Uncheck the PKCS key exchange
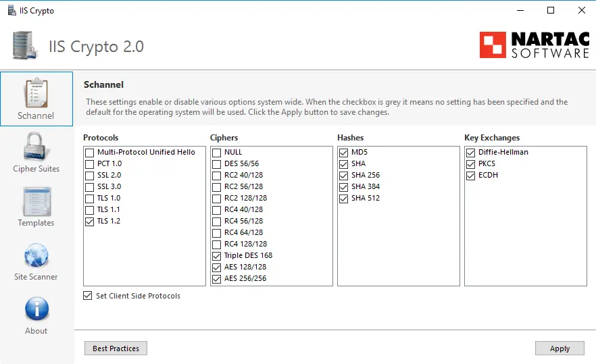 470,164
